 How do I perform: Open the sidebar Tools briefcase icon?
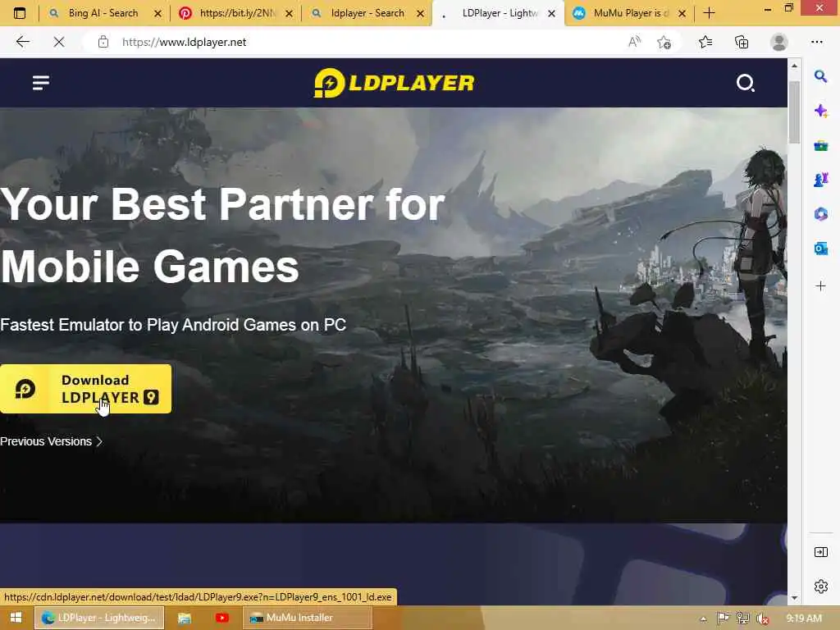[x=820, y=145]
